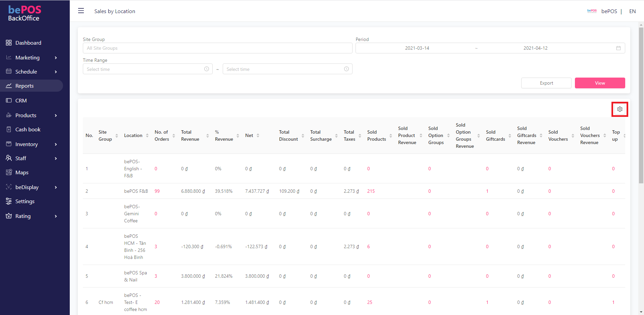Switch language via EN selector
Screen dimensions: 644x315
coord(632,11)
